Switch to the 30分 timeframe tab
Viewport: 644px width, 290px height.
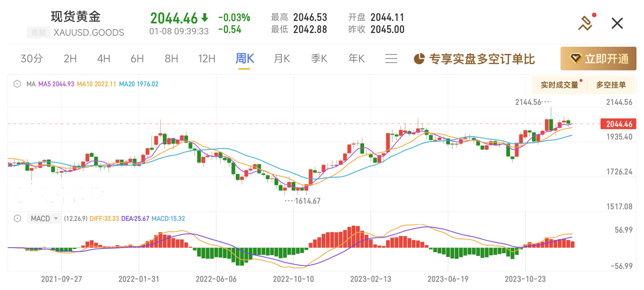(x=32, y=59)
